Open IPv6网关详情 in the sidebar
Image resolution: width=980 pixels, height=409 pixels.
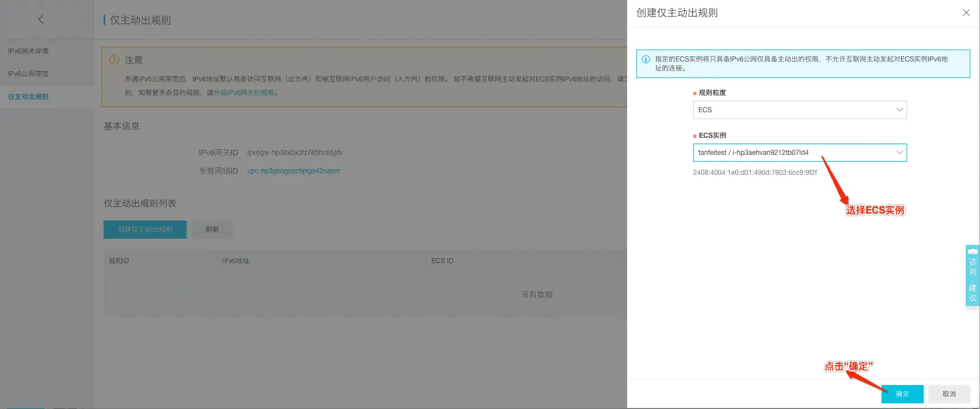tap(28, 51)
